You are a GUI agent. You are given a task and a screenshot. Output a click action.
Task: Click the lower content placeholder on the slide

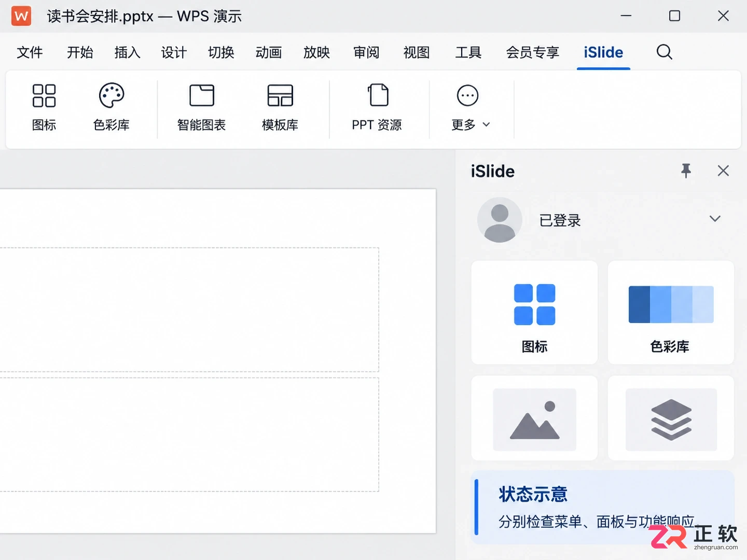(x=189, y=435)
